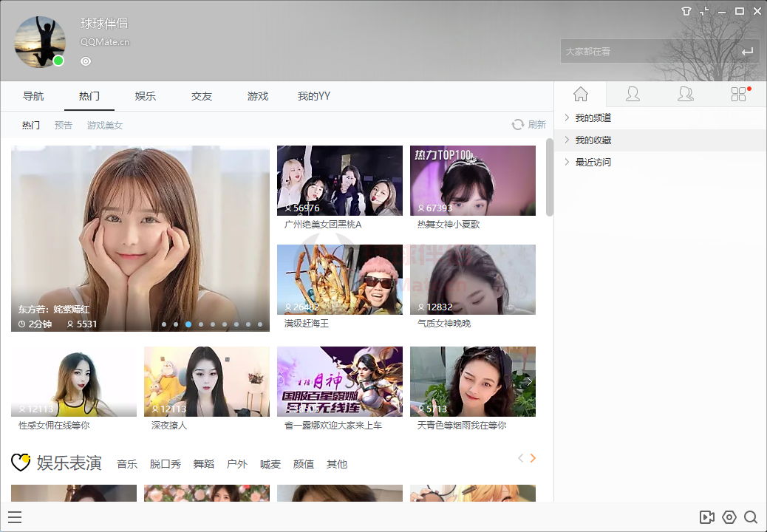Toggle the eye visibility icon under QQMate.cn

[x=86, y=61]
